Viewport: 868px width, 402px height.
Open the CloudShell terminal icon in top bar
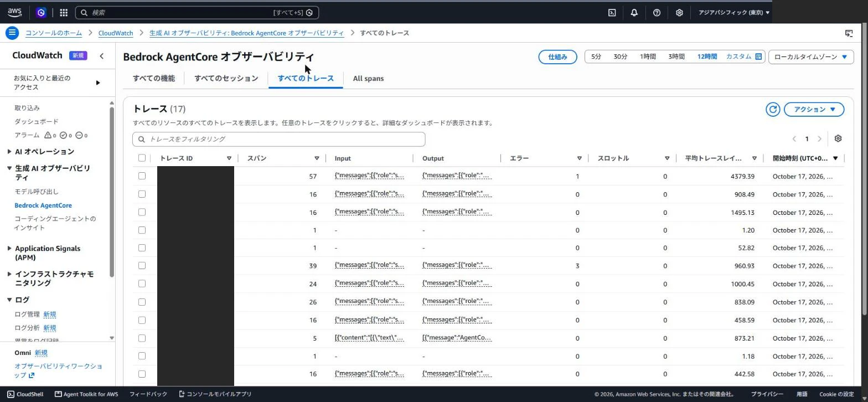pyautogui.click(x=612, y=12)
